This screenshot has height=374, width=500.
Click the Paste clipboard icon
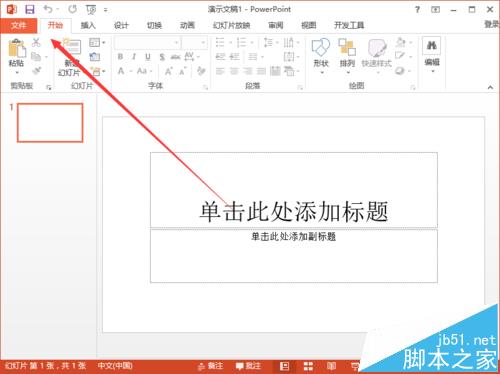[17, 48]
